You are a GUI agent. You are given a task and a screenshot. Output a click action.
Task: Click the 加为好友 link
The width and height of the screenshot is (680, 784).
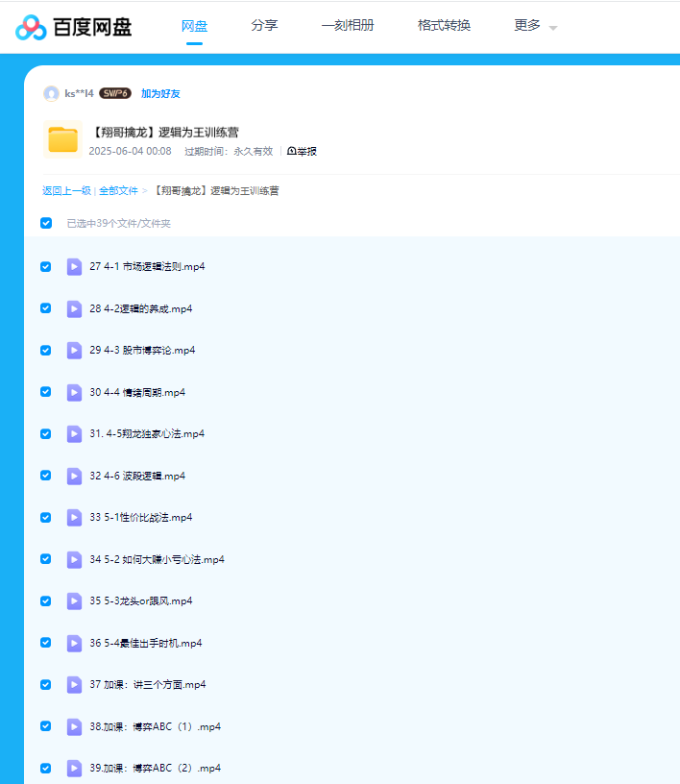160,93
